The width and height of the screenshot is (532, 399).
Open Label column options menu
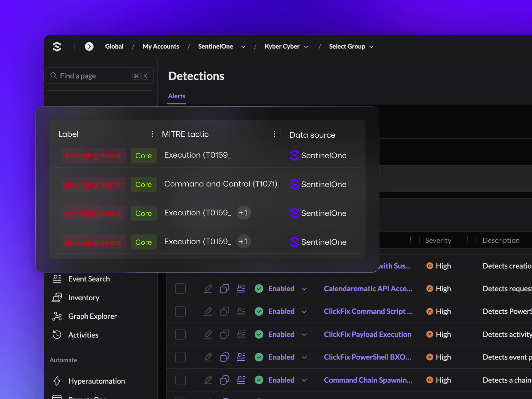click(x=153, y=134)
